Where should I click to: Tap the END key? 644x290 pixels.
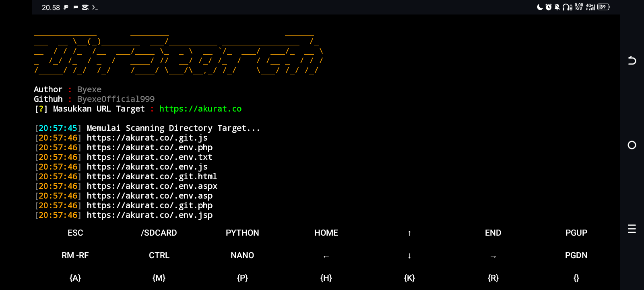point(493,233)
